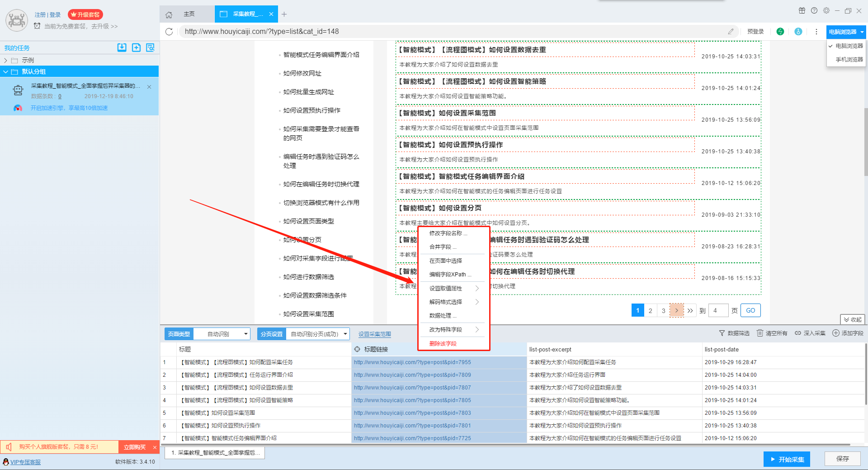
Task: Open the three-dot more menu
Action: point(816,32)
